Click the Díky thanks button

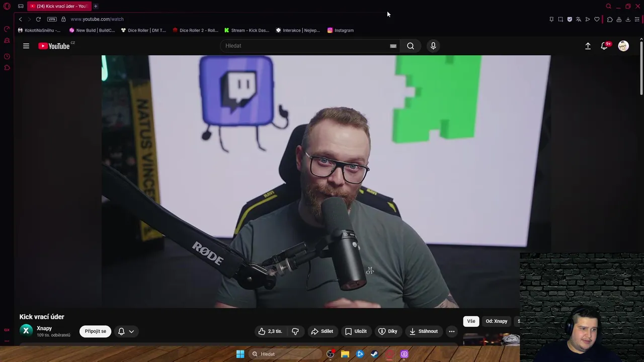pos(388,331)
